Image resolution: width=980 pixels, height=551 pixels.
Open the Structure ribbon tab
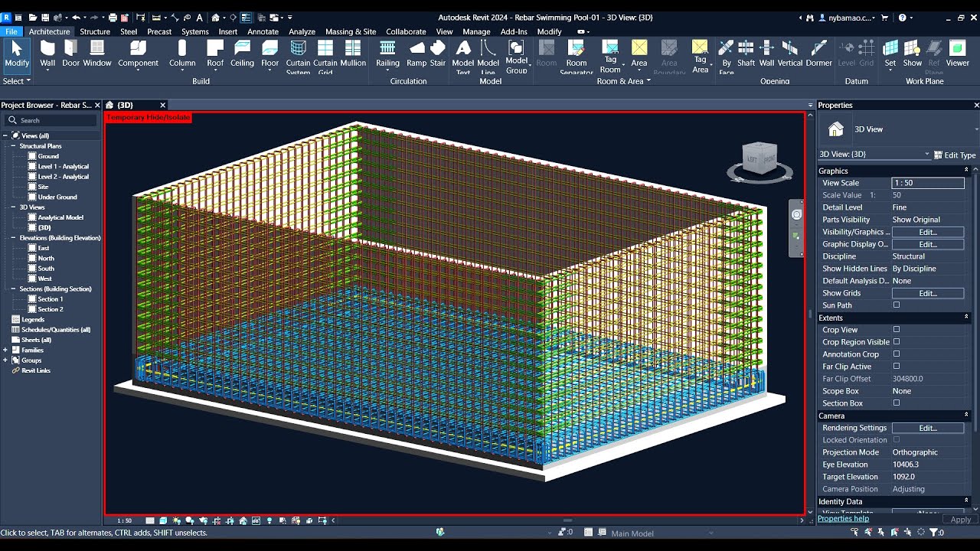[x=95, y=31]
